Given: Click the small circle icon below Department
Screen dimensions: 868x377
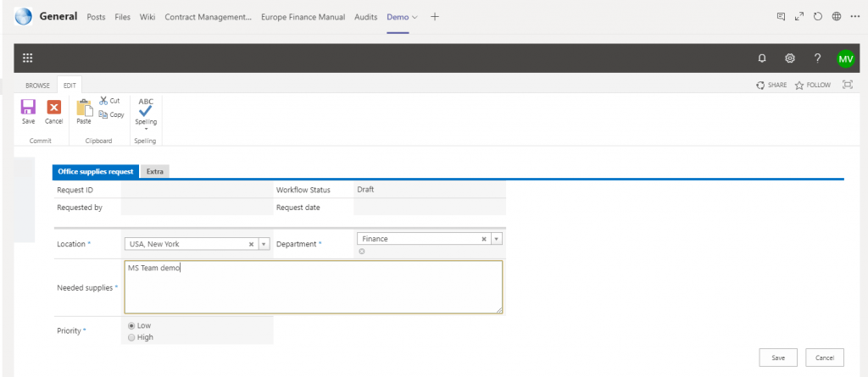Looking at the screenshot, I should pyautogui.click(x=361, y=252).
